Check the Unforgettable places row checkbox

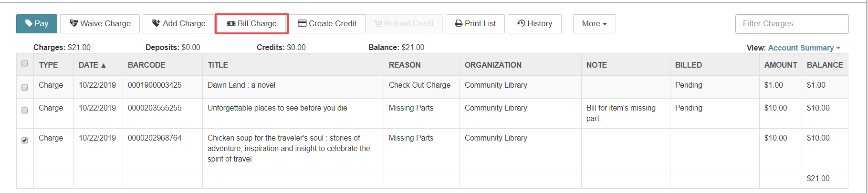25,111
